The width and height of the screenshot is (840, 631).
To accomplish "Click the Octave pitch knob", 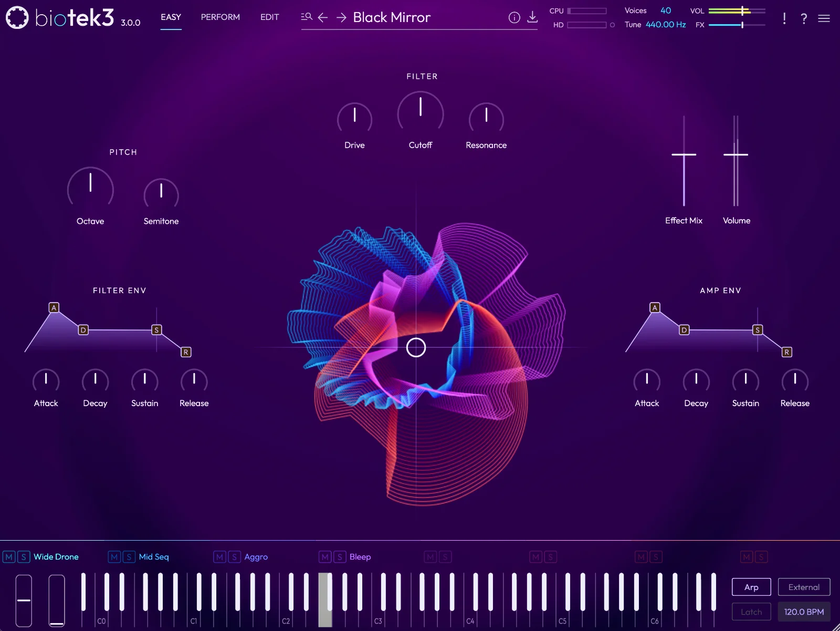I will (x=90, y=188).
